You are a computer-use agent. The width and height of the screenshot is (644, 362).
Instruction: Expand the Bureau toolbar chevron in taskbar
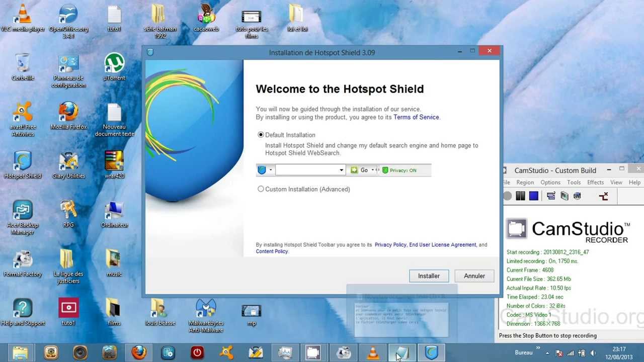click(x=538, y=348)
